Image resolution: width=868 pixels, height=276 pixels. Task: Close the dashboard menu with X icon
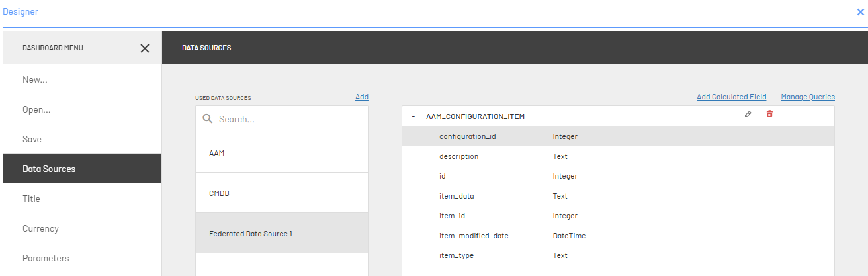point(145,48)
